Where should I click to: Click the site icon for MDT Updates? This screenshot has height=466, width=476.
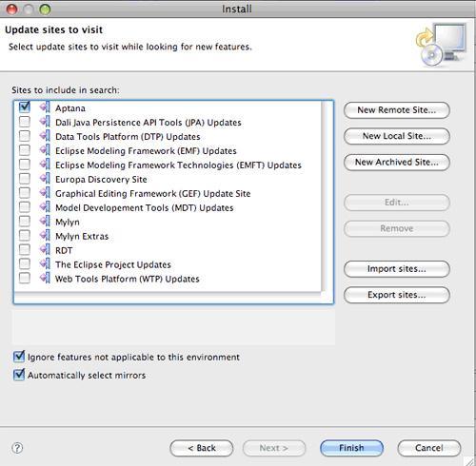(x=45, y=207)
